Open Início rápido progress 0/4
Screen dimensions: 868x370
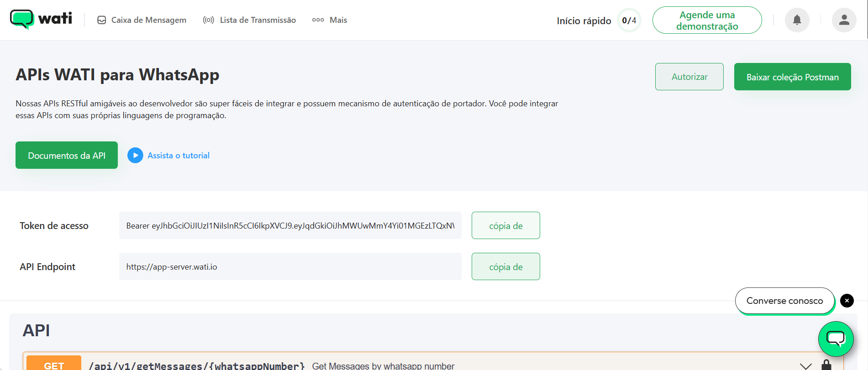[x=599, y=21]
